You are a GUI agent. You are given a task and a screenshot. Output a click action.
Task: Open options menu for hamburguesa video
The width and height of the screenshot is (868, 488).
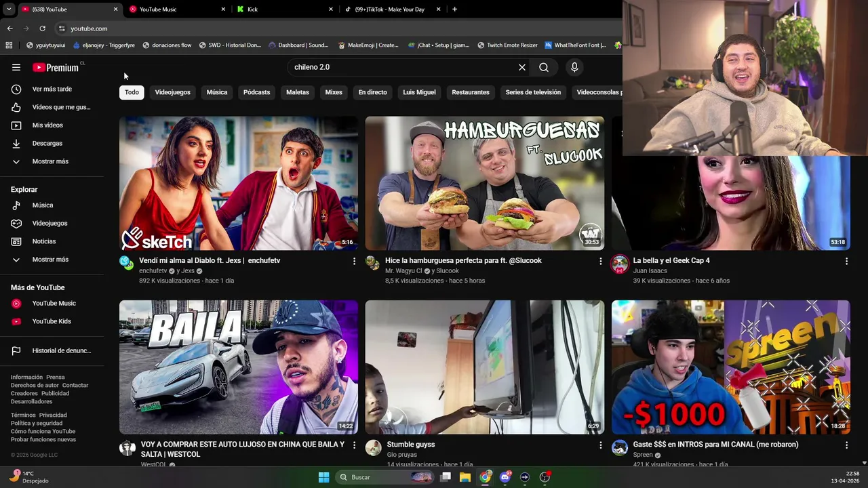pyautogui.click(x=600, y=261)
